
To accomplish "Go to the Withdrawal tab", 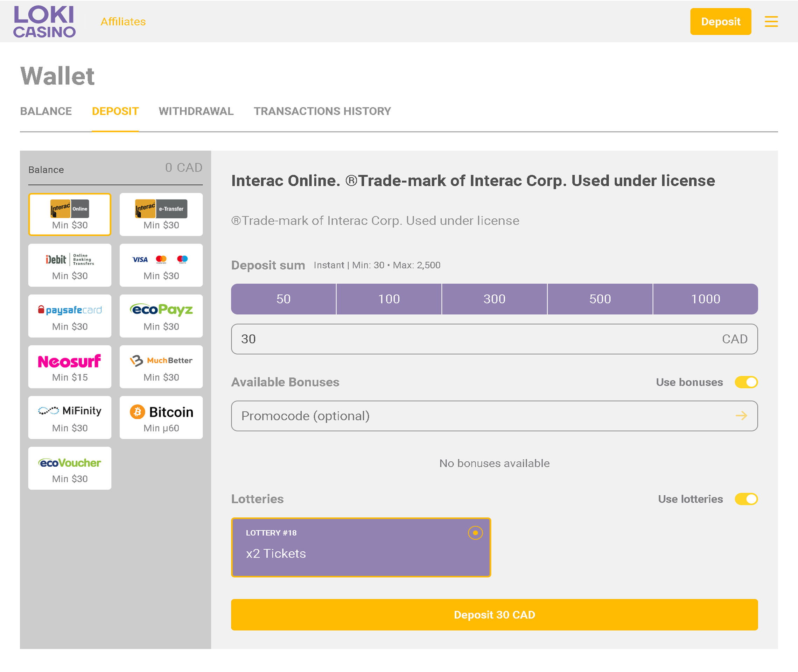I will pyautogui.click(x=196, y=111).
